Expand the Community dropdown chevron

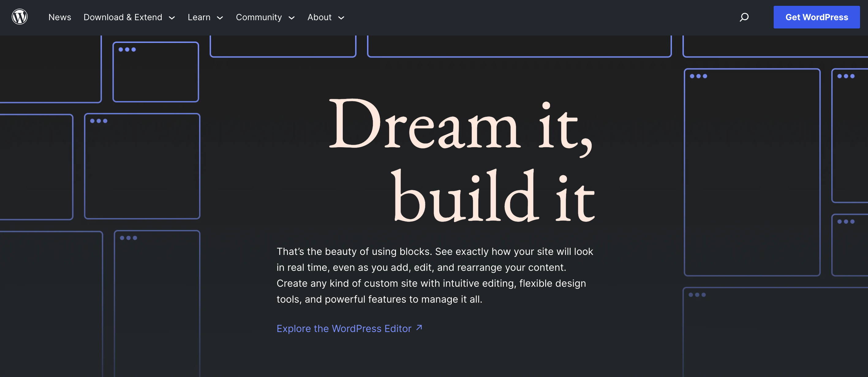tap(292, 18)
